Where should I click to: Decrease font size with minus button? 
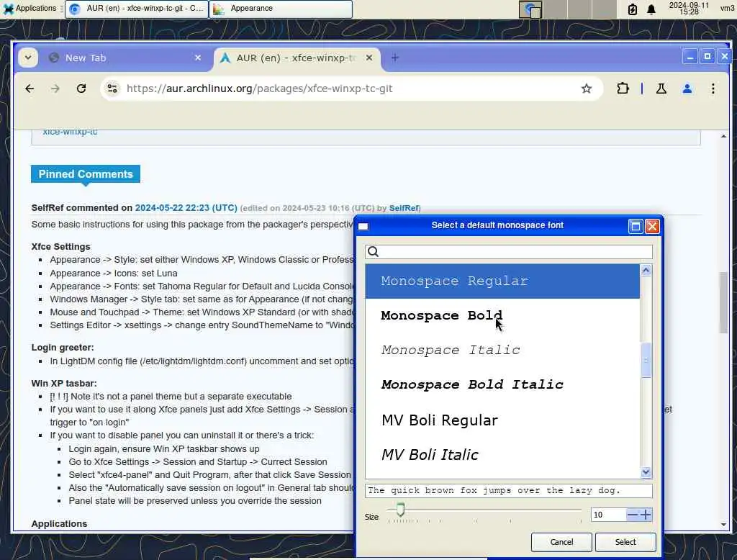click(x=632, y=515)
